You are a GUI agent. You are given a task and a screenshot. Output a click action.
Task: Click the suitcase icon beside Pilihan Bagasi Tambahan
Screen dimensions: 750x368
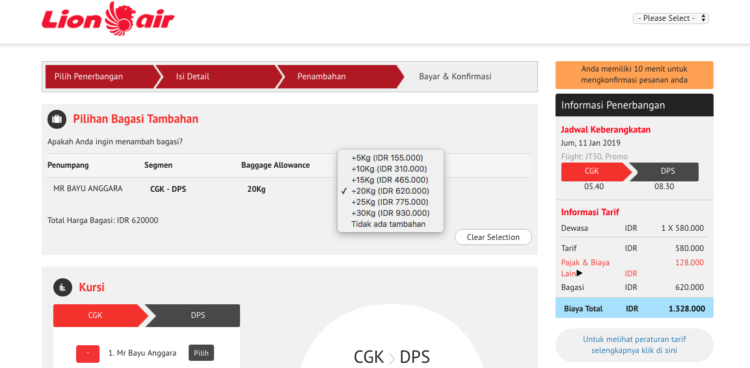coord(56,119)
